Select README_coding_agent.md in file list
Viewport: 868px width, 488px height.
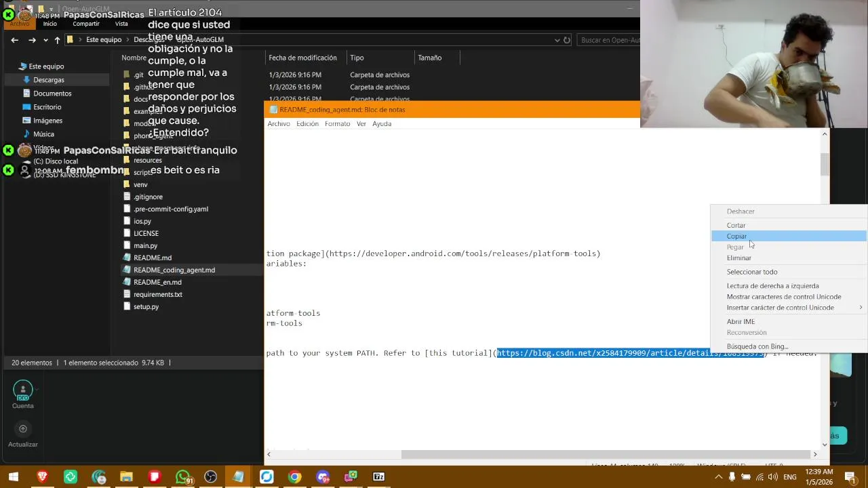(x=174, y=270)
